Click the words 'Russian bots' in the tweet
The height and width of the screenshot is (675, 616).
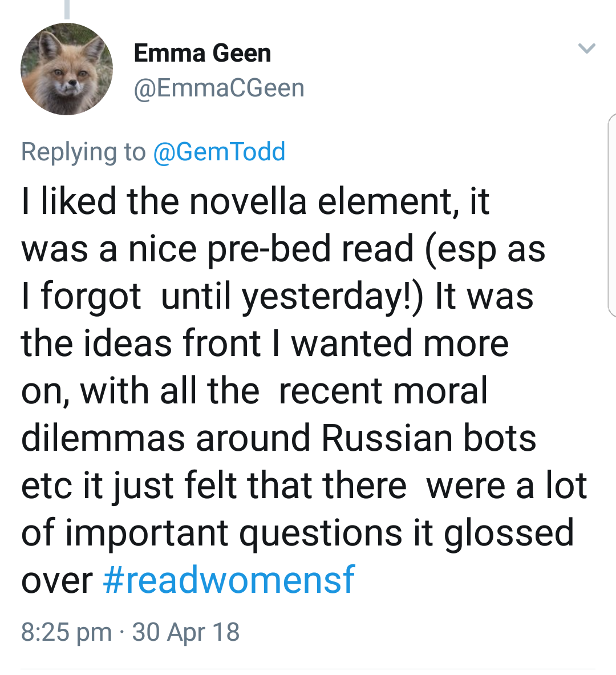pyautogui.click(x=428, y=438)
